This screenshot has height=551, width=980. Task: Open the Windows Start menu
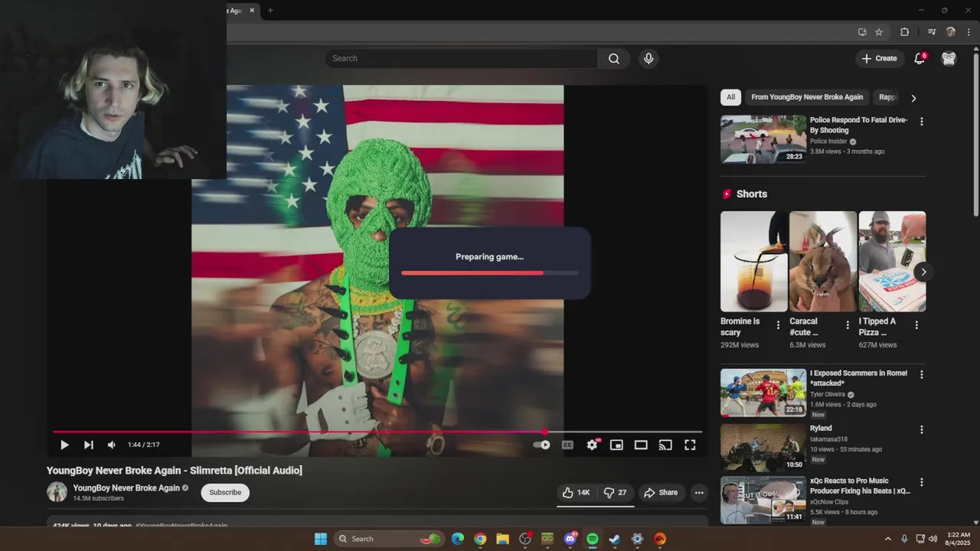(x=321, y=539)
